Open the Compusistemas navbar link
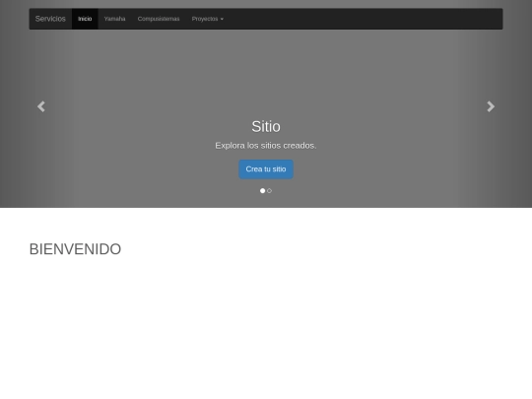532x399 pixels. 159,19
